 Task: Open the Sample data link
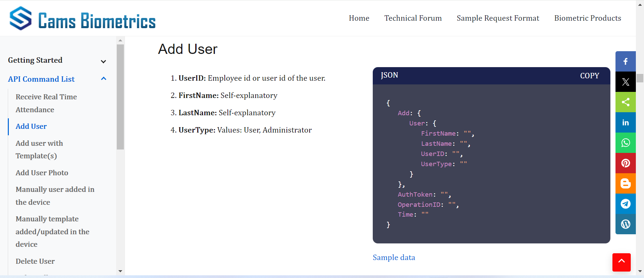394,258
